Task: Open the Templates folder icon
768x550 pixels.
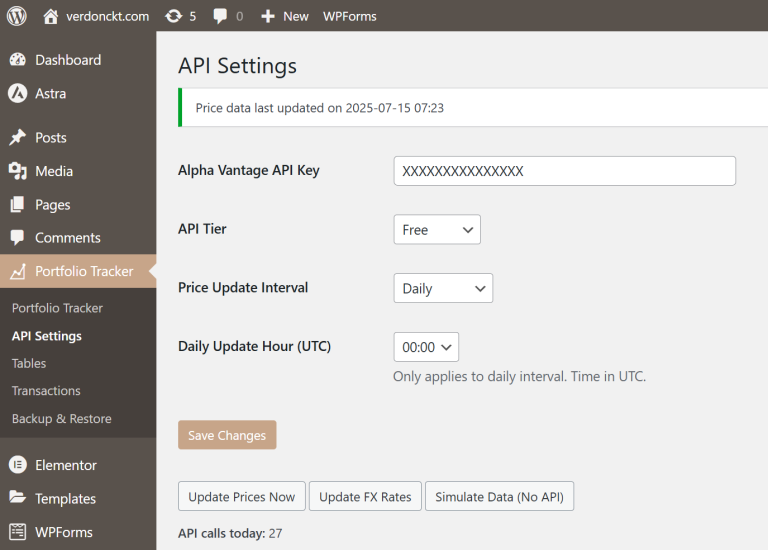Action: point(18,498)
